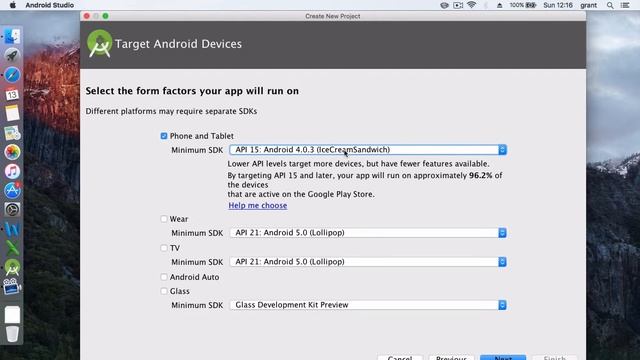Click Wi-Fi status icon in menu bar

pyautogui.click(x=471, y=5)
